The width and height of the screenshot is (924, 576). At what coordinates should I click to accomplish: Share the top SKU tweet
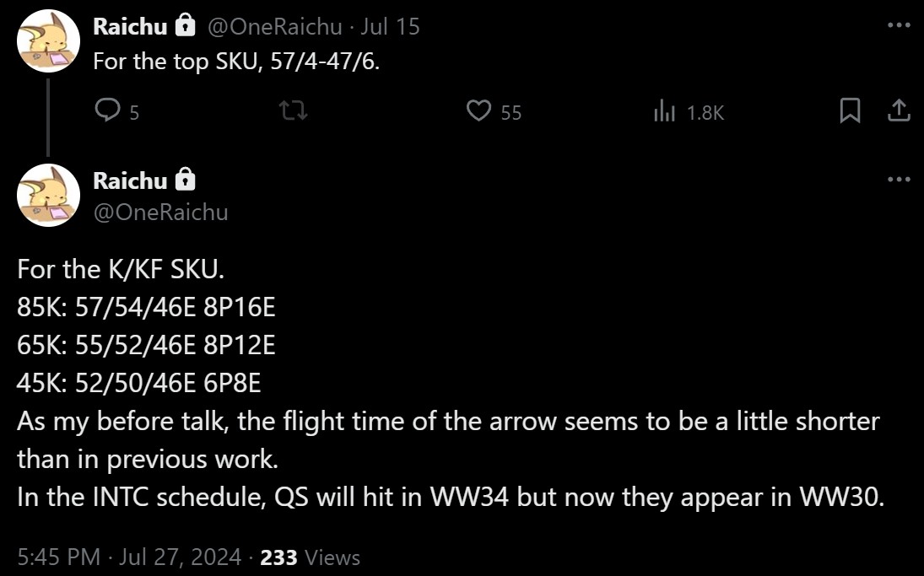pyautogui.click(x=899, y=110)
